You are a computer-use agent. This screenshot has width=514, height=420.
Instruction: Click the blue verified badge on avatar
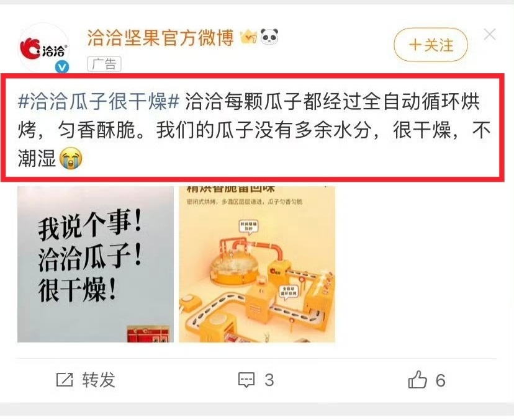[x=62, y=67]
